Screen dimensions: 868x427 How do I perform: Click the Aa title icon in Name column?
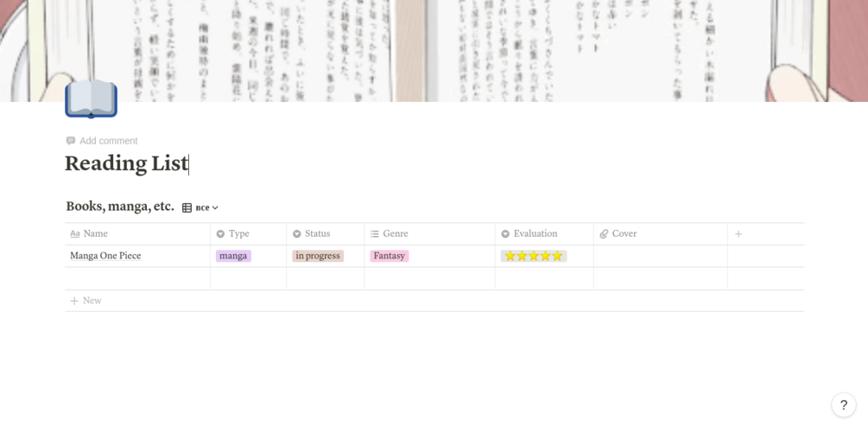[75, 233]
